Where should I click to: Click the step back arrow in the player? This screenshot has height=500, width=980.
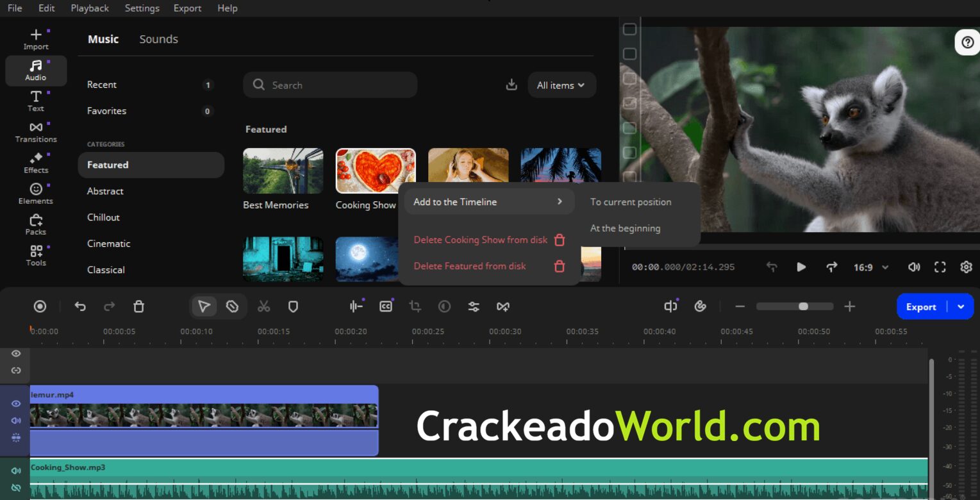click(772, 267)
